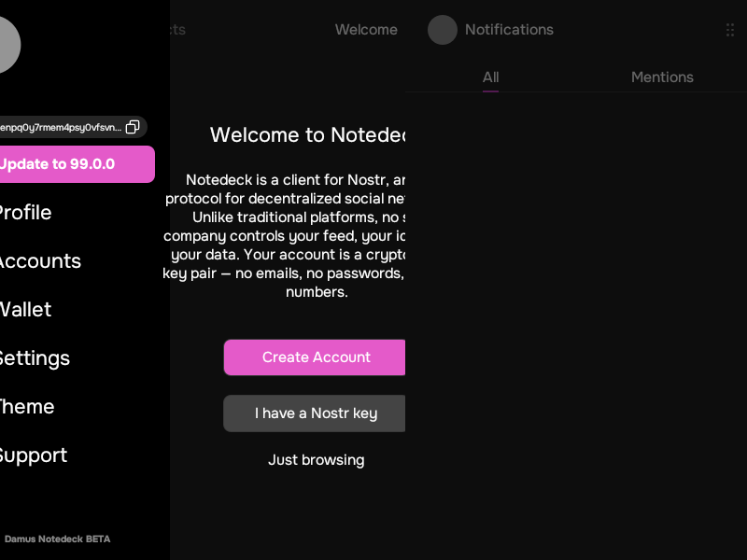
Task: Click the Welcome column header title
Action: [x=366, y=30]
